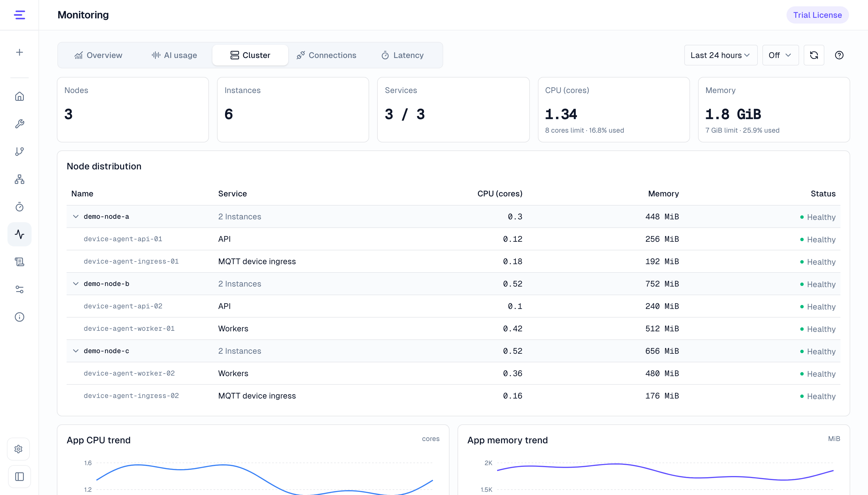Click the Service column header
This screenshot has height=495, width=868.
[x=232, y=194]
